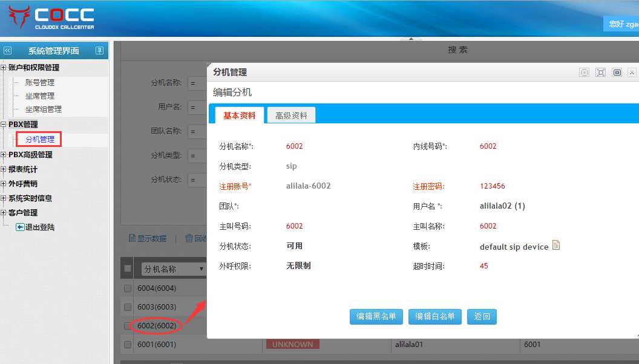The image size is (639, 364).
Task: Tick the checkbox for extension 6004(6004)
Action: 128,288
